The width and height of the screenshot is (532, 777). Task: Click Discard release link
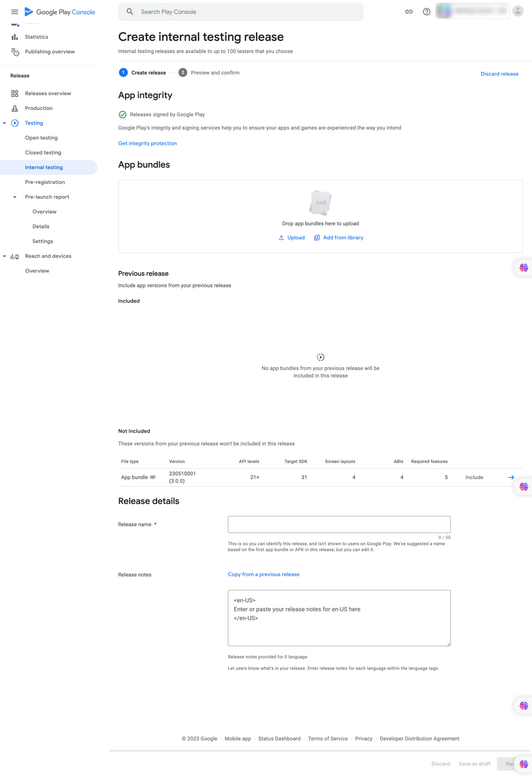pos(499,74)
